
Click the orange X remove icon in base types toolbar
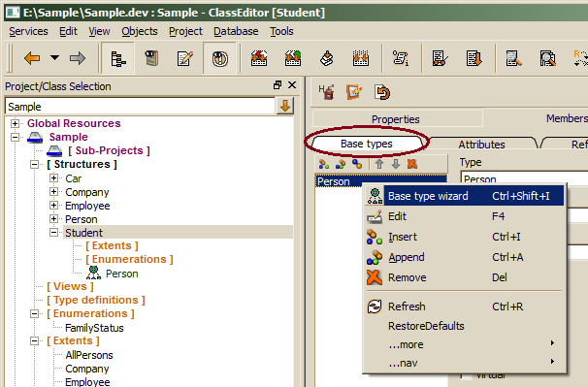point(412,164)
